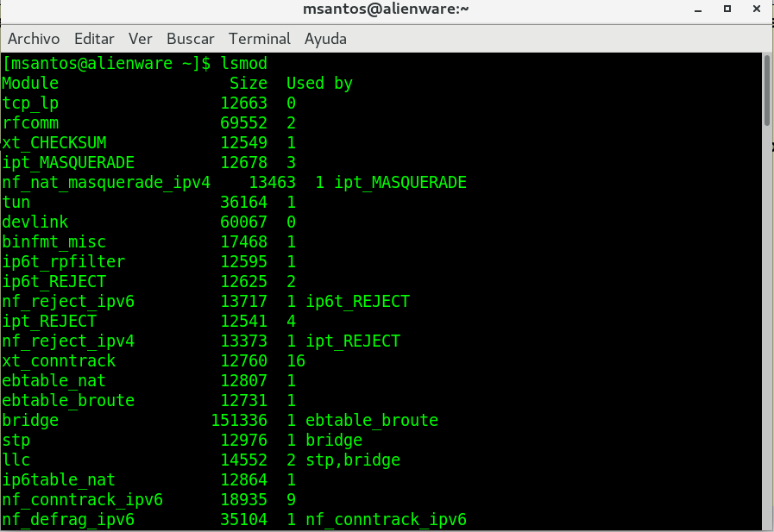Click the tcp_lp module name
Screen dimensions: 774x532
(x=30, y=103)
